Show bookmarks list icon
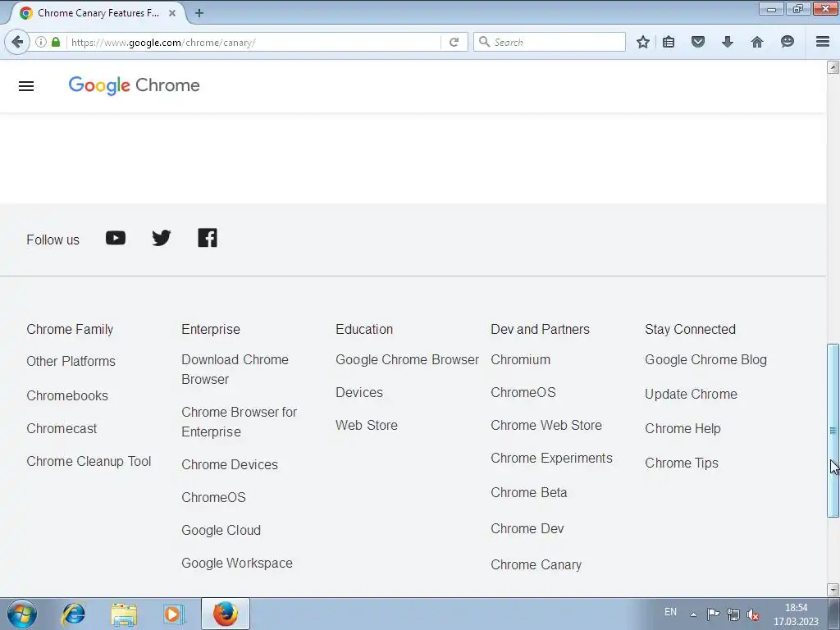This screenshot has width=840, height=630. tap(669, 42)
